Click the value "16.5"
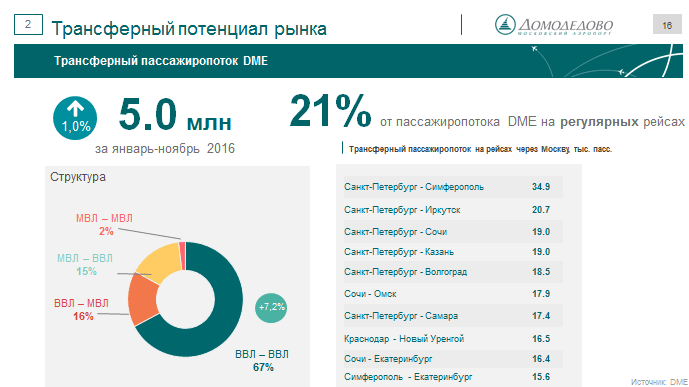Viewport: 689px width, 387px height. tap(541, 339)
